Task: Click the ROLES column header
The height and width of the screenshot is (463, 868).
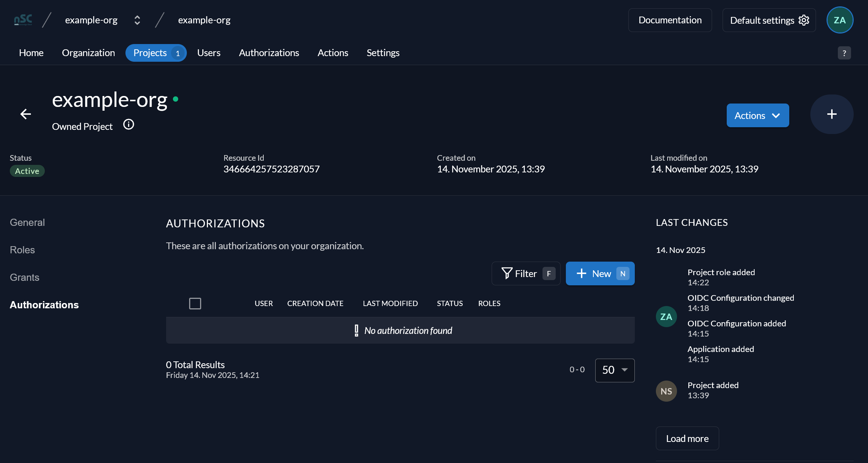Action: coord(489,303)
